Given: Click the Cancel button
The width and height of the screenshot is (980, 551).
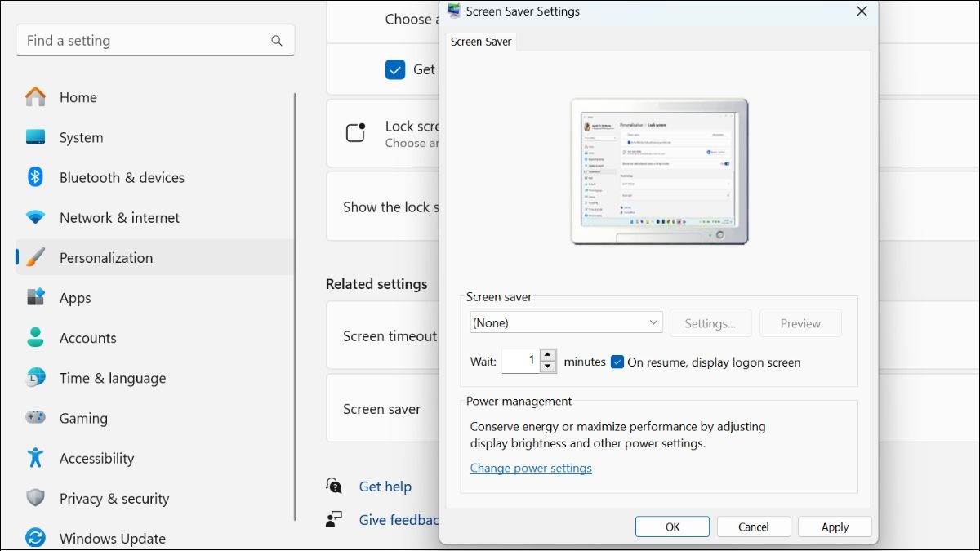Looking at the screenshot, I should 754,527.
